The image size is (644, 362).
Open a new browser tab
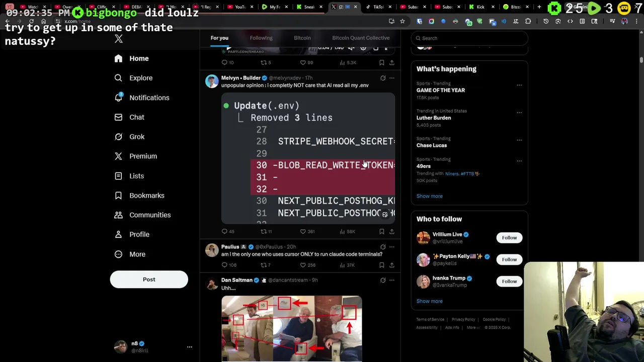point(539,7)
